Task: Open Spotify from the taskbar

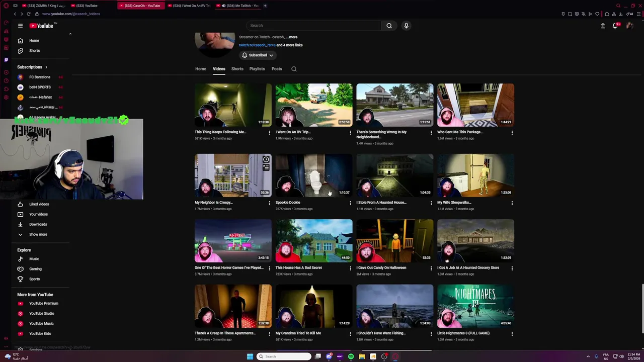Action: (x=351, y=356)
